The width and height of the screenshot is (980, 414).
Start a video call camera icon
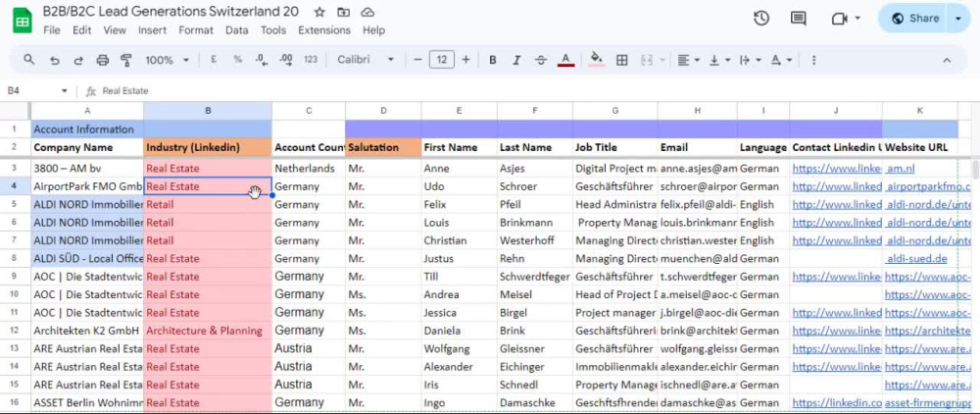click(840, 19)
